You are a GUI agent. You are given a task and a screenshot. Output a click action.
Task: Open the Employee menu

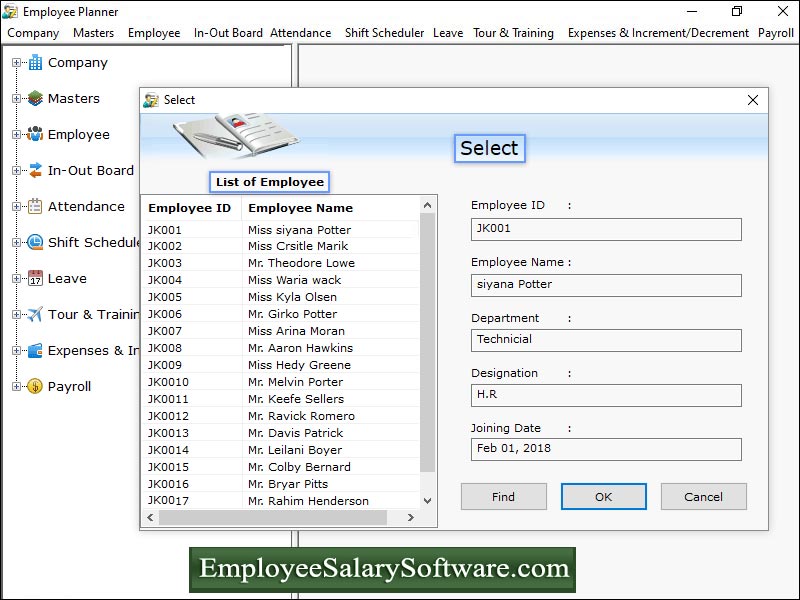point(154,33)
